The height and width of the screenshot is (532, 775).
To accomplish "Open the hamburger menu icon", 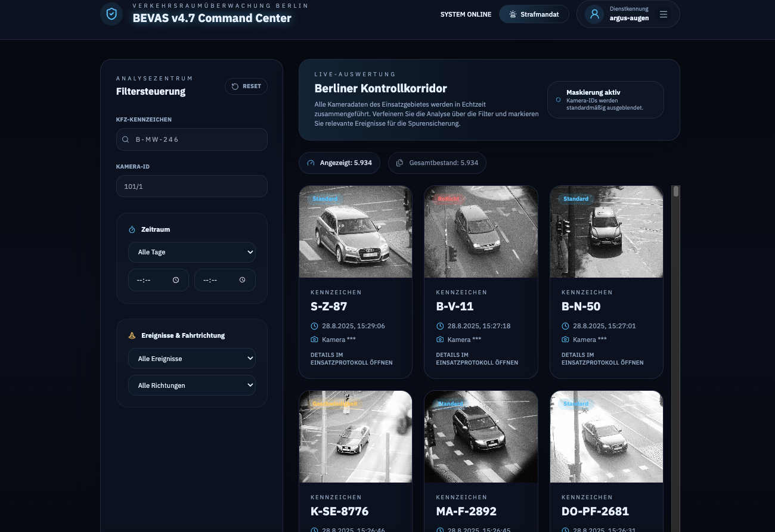I will [x=664, y=14].
